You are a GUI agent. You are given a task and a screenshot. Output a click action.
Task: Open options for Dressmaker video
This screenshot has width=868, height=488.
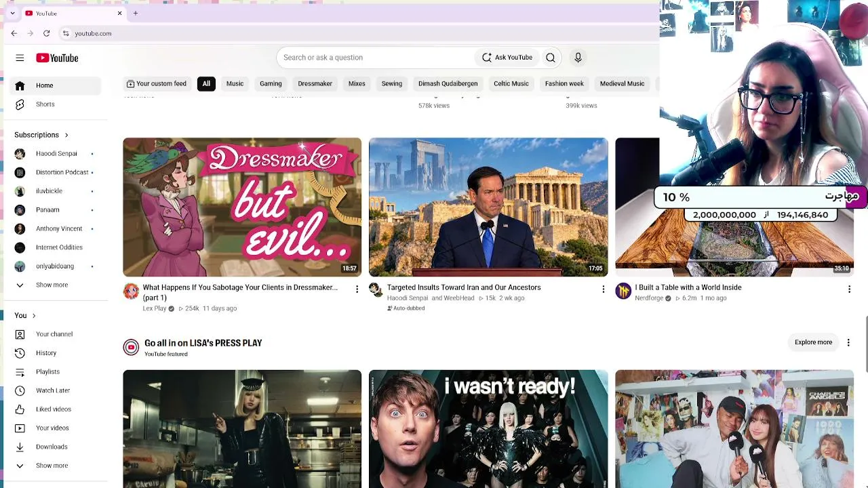click(357, 289)
